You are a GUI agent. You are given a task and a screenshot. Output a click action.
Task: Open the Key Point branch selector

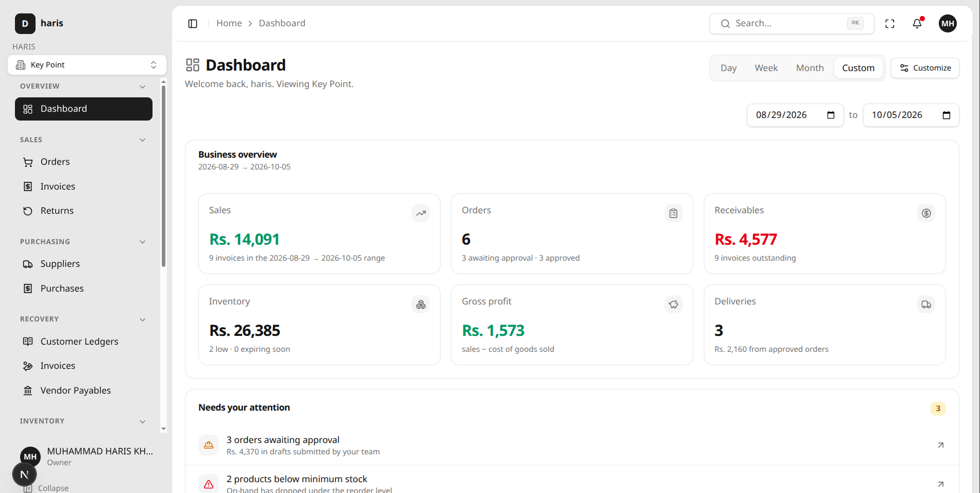[87, 65]
